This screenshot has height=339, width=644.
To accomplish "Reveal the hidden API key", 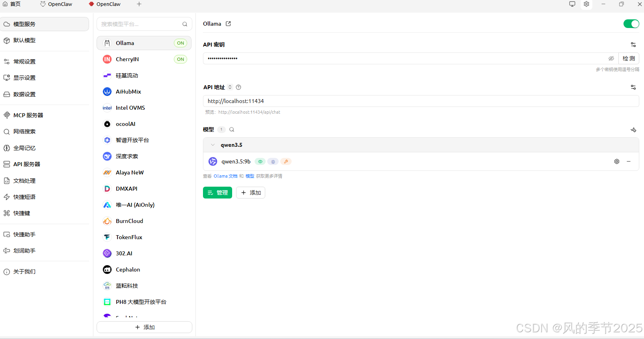I will (x=611, y=58).
